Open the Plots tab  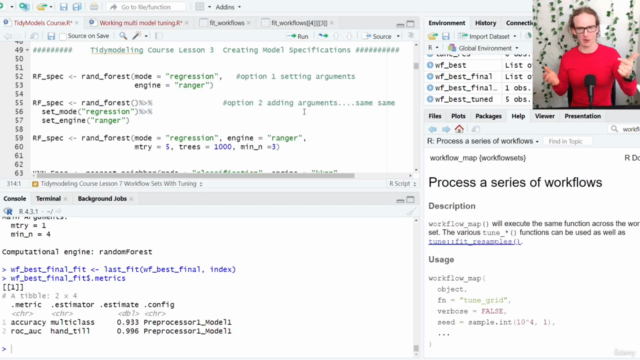458,116
